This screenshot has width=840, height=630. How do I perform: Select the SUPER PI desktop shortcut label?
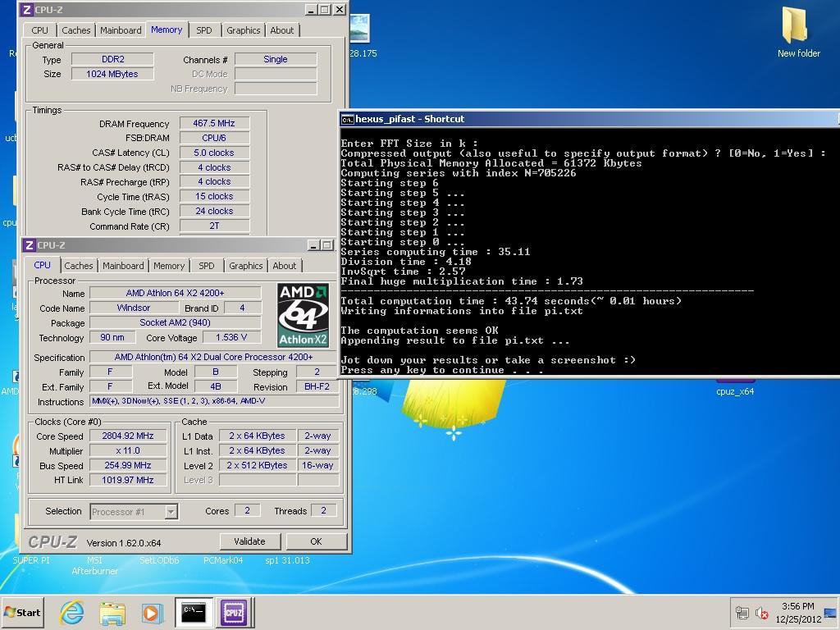[x=30, y=560]
